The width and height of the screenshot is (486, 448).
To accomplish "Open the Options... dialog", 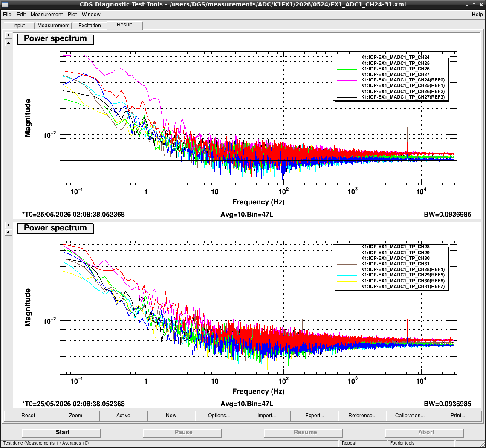I will click(219, 416).
